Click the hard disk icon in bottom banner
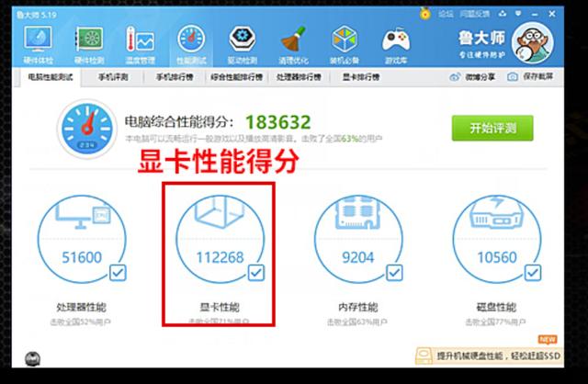The height and width of the screenshot is (384, 588). tap(424, 356)
